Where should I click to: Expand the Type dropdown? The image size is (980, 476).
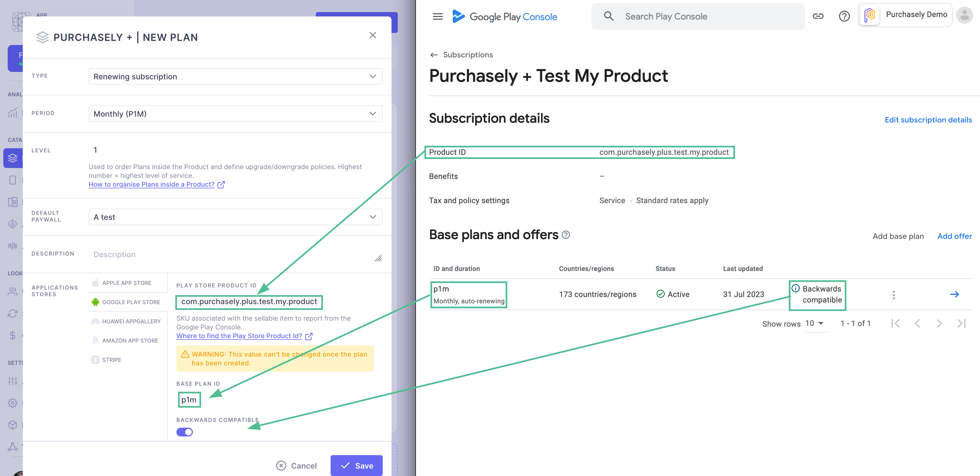click(235, 77)
